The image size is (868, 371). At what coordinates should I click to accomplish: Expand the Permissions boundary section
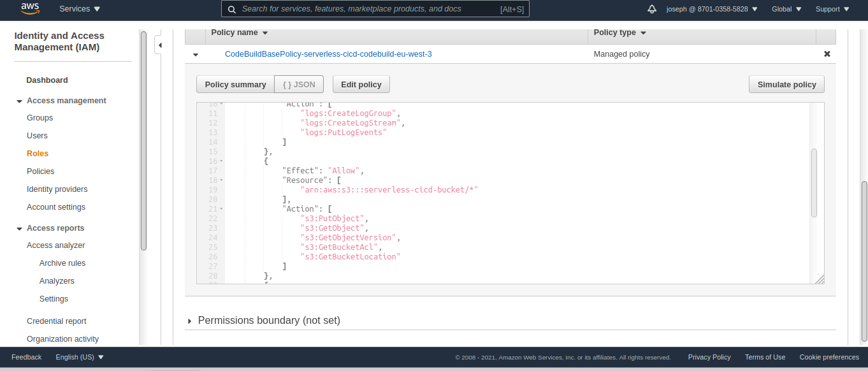[x=190, y=321]
